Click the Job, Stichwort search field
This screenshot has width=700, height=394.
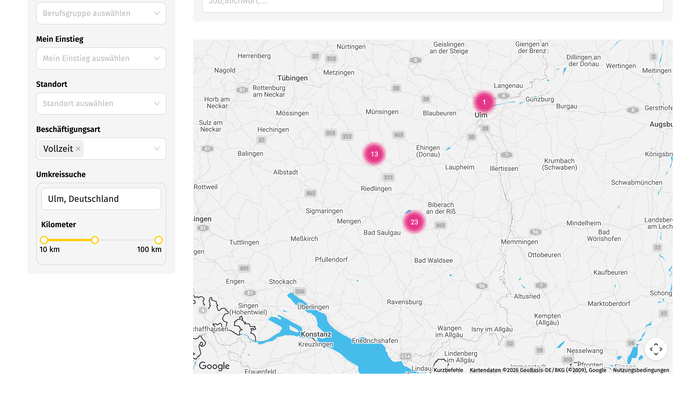[x=433, y=4]
